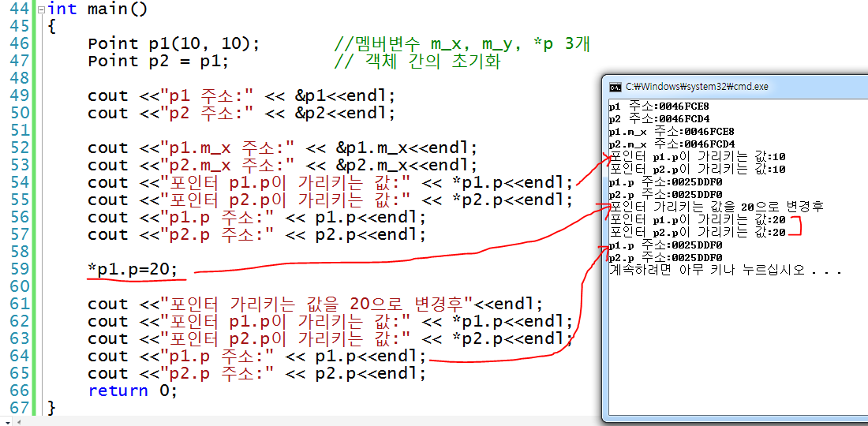
Task: Click line number 48 in the gutter
Action: tap(20, 79)
